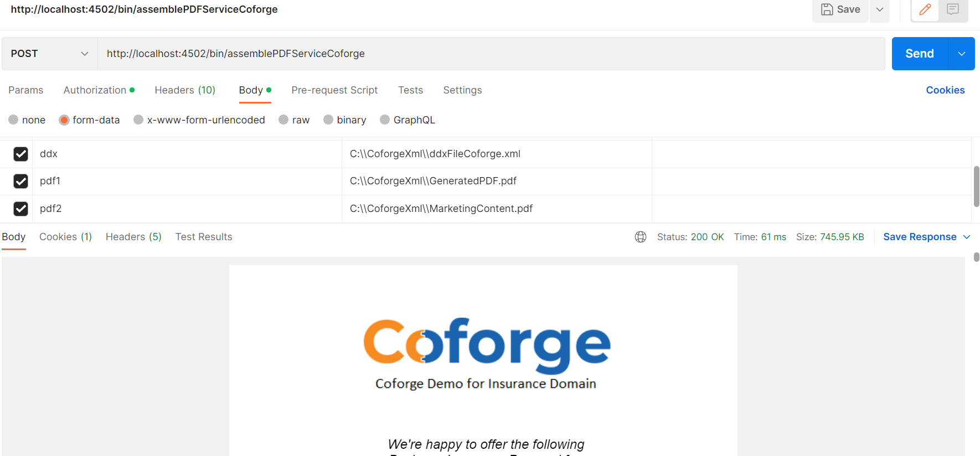Toggle the pdf2 row checkbox
Screen dimensions: 980x456
coord(20,209)
